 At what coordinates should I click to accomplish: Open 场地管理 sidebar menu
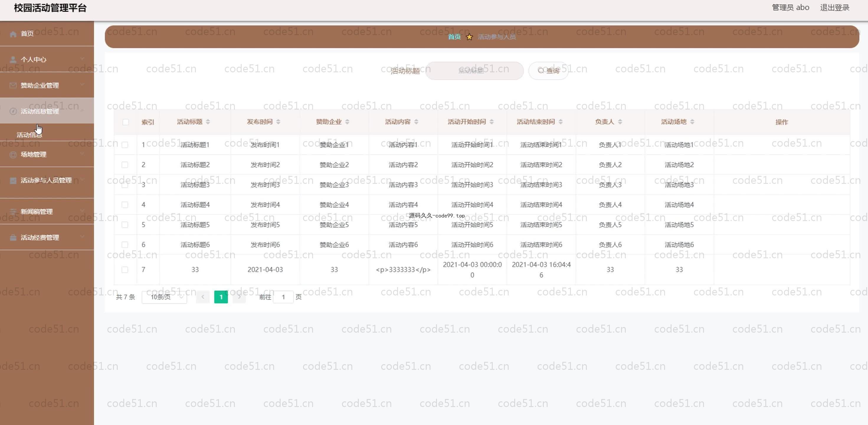[x=47, y=154]
